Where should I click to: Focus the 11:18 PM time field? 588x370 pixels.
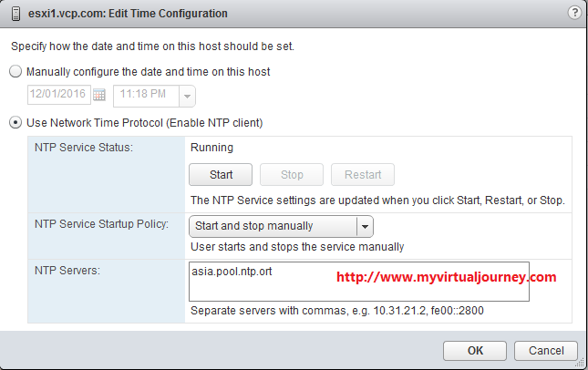click(147, 96)
